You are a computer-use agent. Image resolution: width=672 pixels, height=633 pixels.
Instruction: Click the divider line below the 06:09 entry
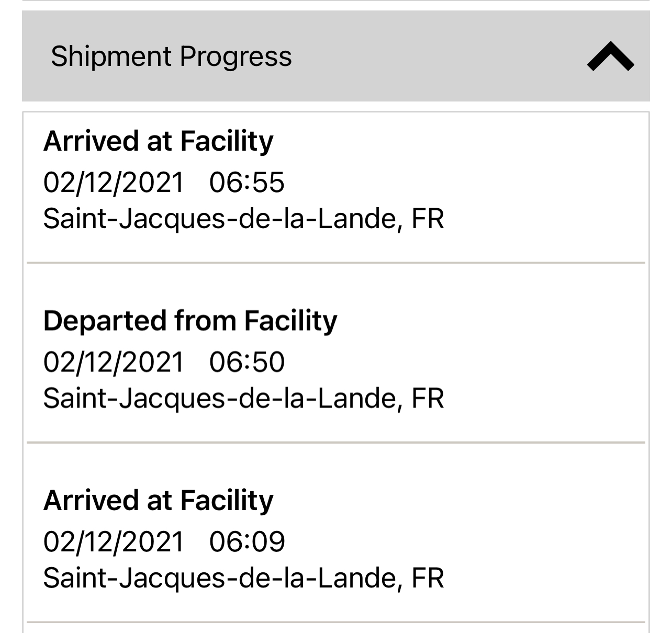click(335, 622)
